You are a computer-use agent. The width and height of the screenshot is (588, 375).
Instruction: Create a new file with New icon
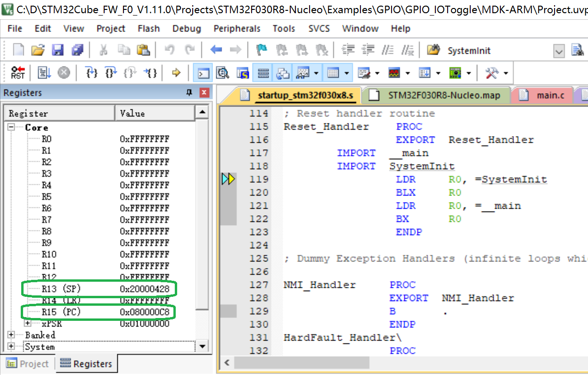[18, 50]
